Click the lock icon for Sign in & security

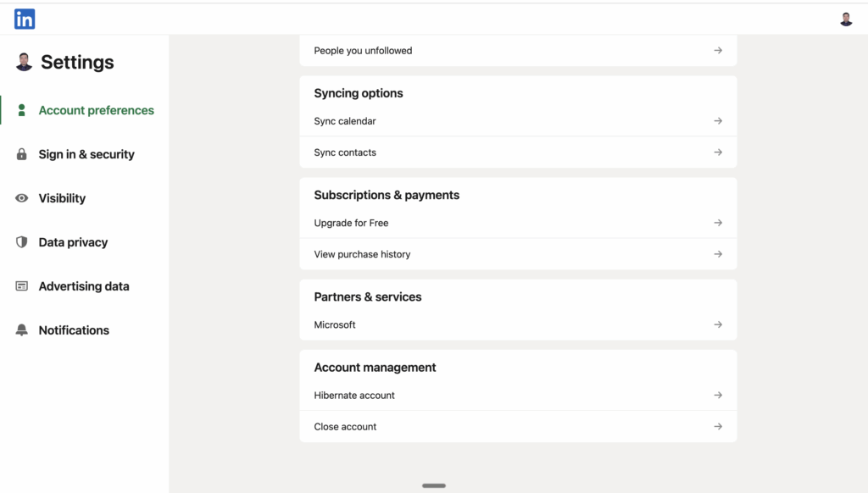[x=22, y=154]
